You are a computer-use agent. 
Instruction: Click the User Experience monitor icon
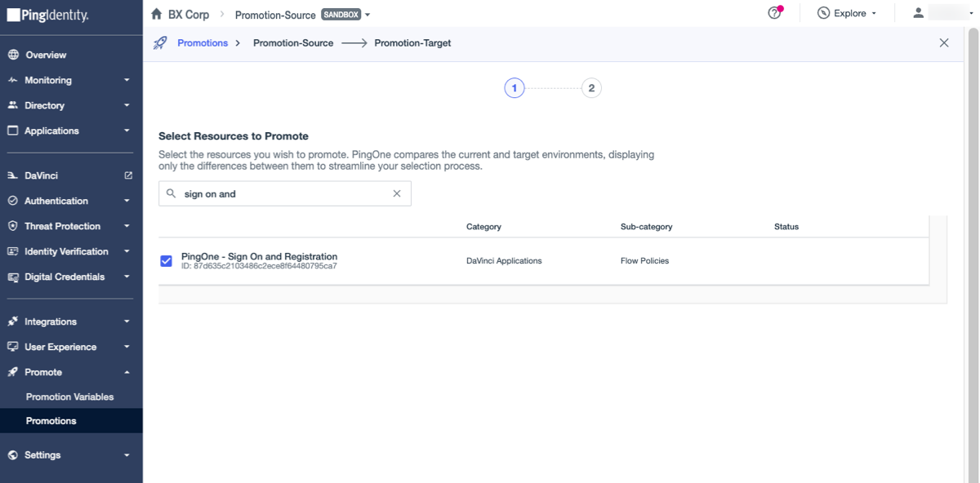13,347
